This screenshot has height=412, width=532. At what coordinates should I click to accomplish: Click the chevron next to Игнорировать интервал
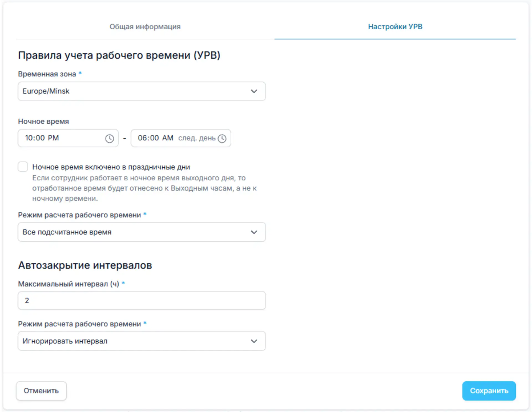tap(254, 341)
